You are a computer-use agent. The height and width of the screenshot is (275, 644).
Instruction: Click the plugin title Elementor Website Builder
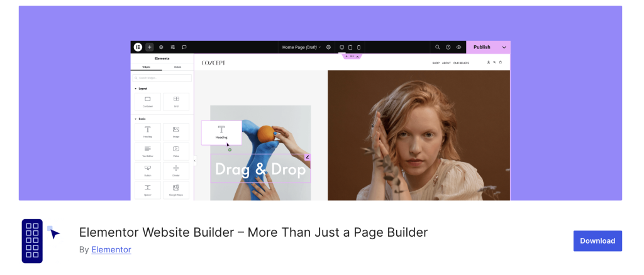pyautogui.click(x=253, y=232)
